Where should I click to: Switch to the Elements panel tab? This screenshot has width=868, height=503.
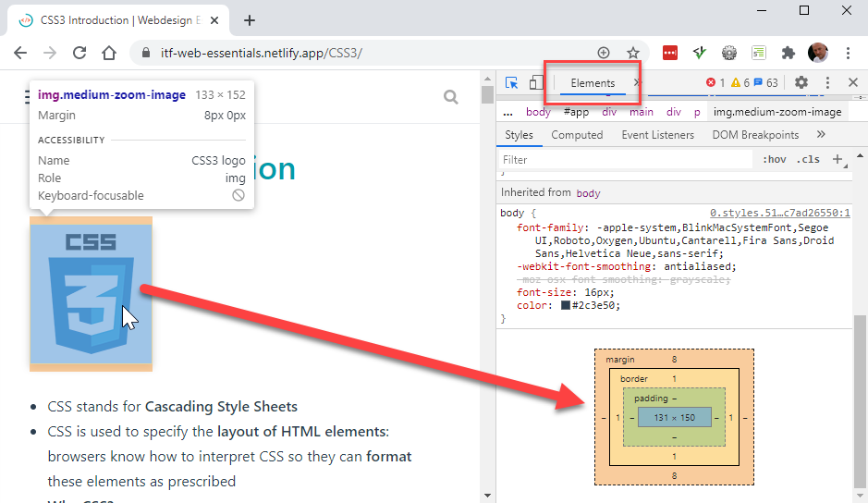(593, 83)
